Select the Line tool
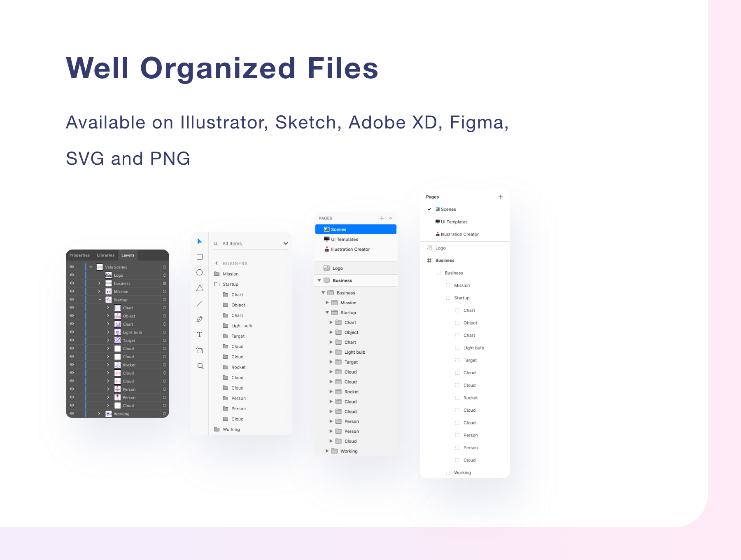 (200, 303)
